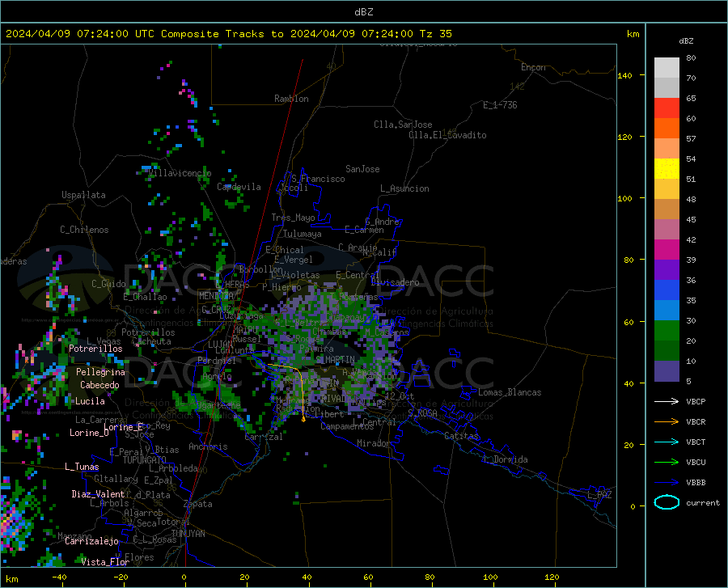This screenshot has height=588, width=728.
Task: Click the 'L_Asuncion' map label
Action: pos(404,188)
